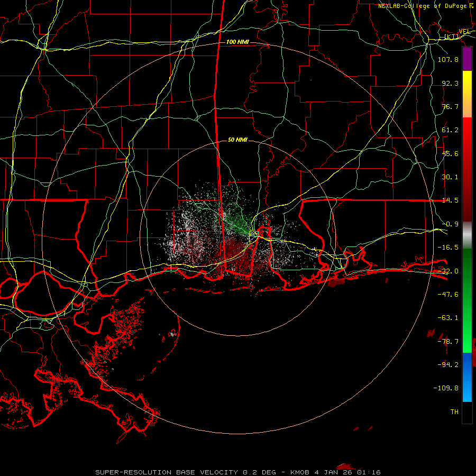The width and height of the screenshot is (476, 476).
Task: Select the 61.2 legend value
Action: coord(450,130)
